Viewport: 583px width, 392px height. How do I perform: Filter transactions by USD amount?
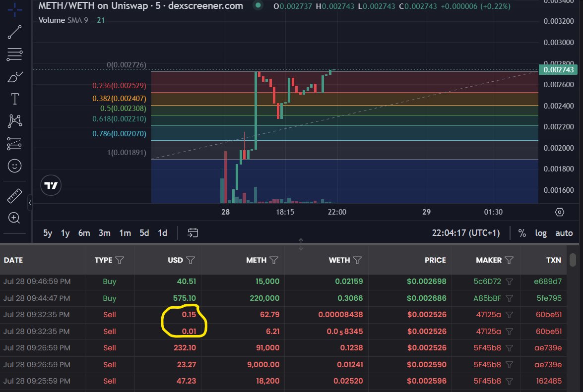191,260
